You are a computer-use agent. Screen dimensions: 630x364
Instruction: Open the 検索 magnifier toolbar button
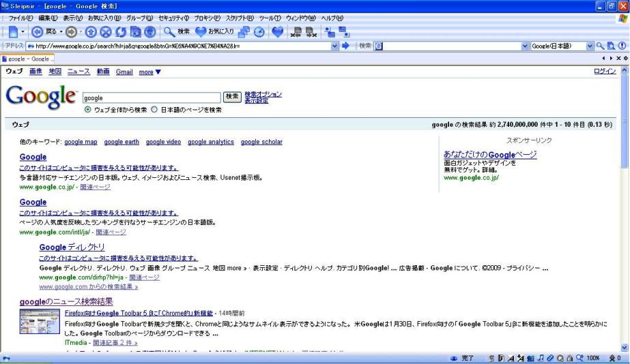pyautogui.click(x=177, y=32)
